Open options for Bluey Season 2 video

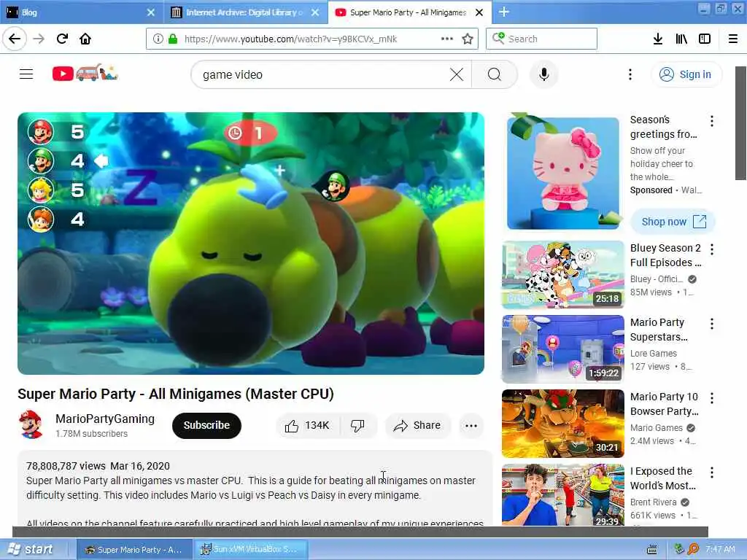712,249
